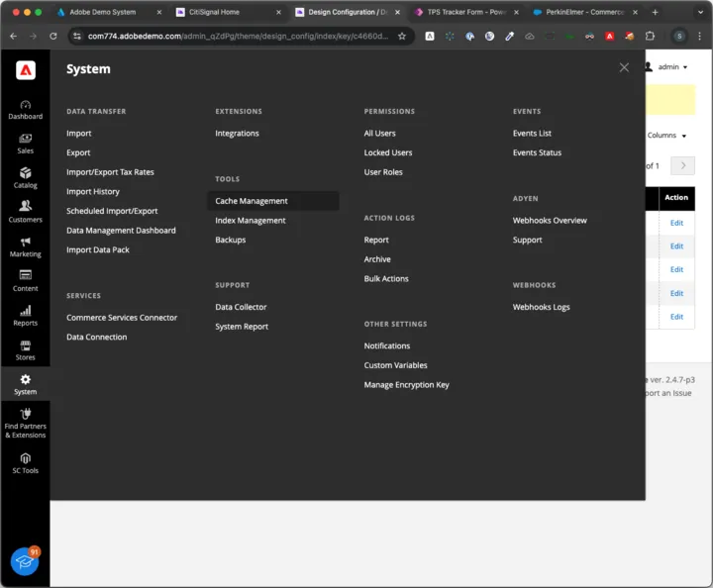Click the red Adobe extension icon
713x588 pixels.
(609, 37)
